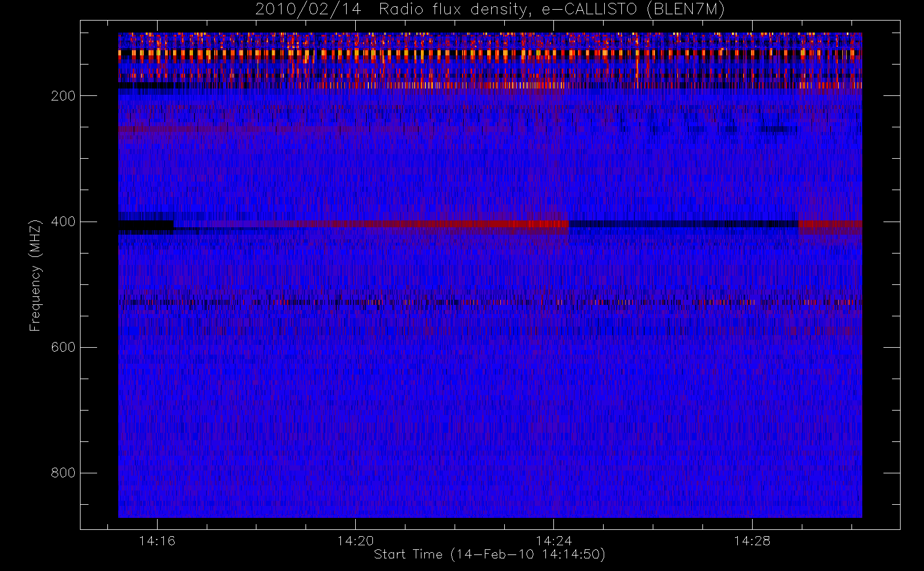Click the date "2010/02/14" in the title
The image size is (924, 571).
click(x=308, y=10)
